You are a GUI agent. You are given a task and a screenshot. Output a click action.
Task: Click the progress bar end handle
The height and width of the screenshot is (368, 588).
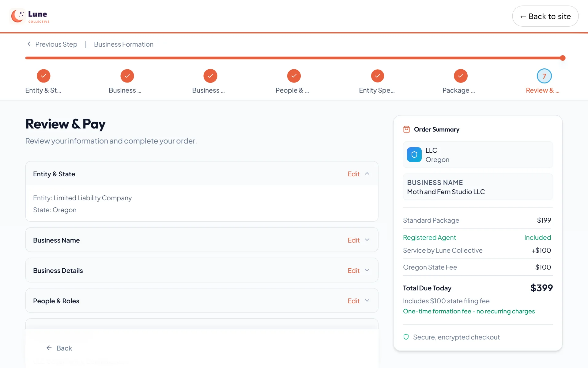pyautogui.click(x=563, y=58)
